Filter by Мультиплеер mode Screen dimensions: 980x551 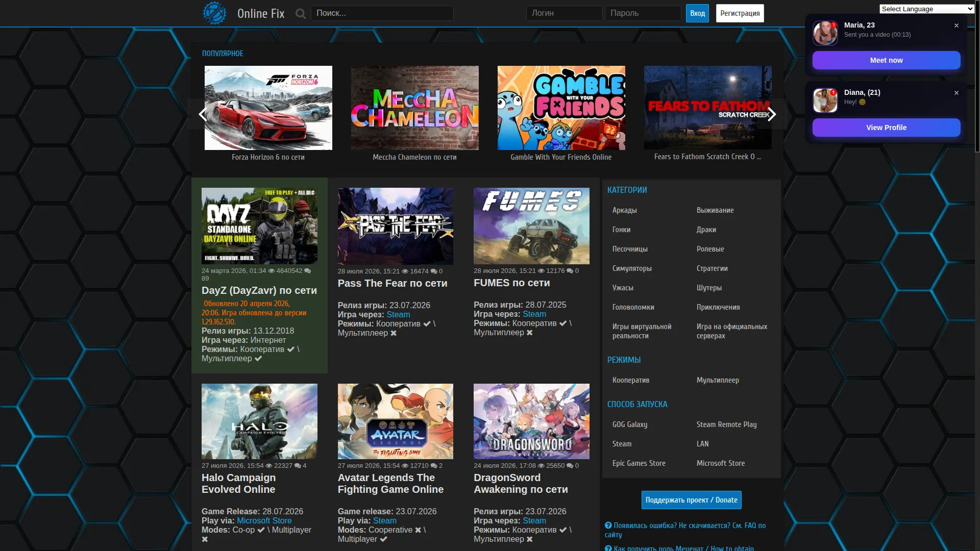click(x=718, y=380)
